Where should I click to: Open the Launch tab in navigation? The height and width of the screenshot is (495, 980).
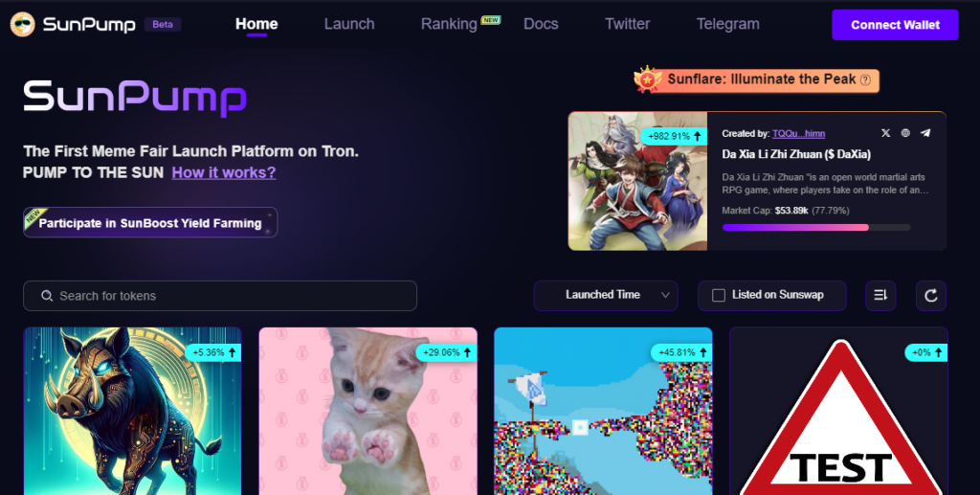click(349, 24)
